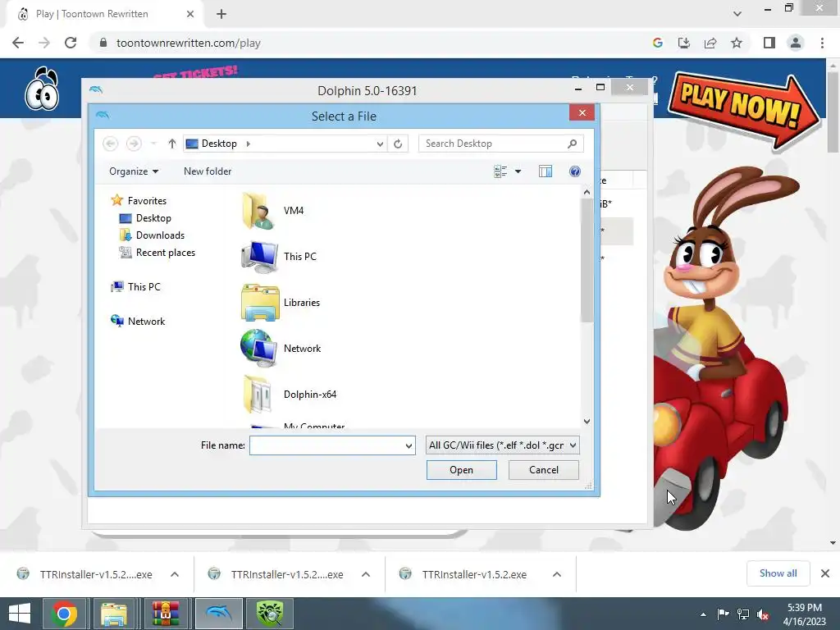Click New folder button

(208, 171)
